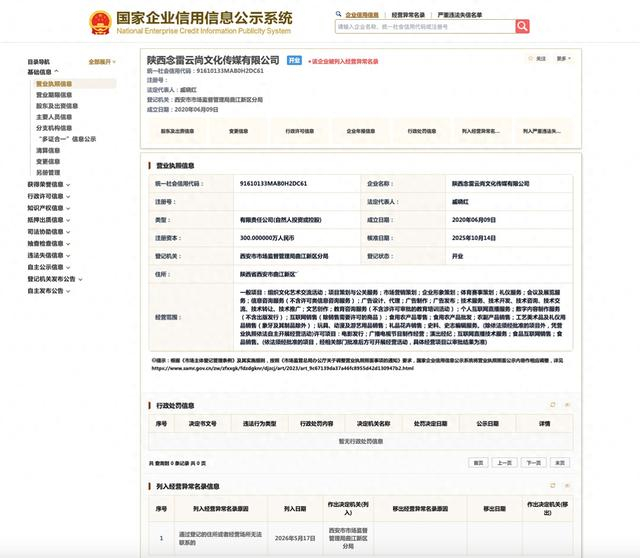The width and height of the screenshot is (640, 558).
Task: Click the refresh icon in 行政处罚信息 header
Action: [553, 405]
